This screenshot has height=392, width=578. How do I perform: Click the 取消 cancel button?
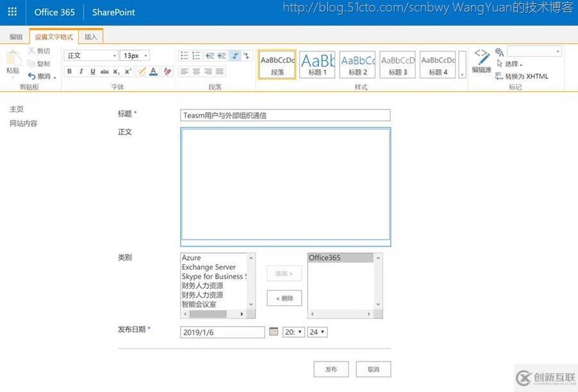(x=374, y=369)
